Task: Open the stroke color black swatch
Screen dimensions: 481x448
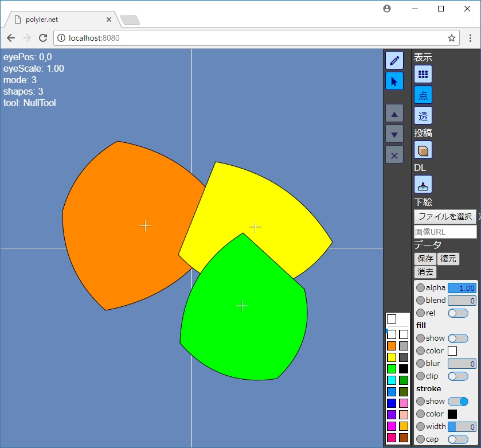Action: [x=452, y=414]
